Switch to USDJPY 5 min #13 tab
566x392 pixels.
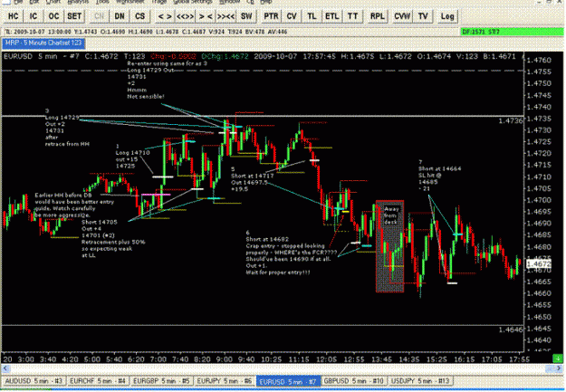[x=420, y=381]
